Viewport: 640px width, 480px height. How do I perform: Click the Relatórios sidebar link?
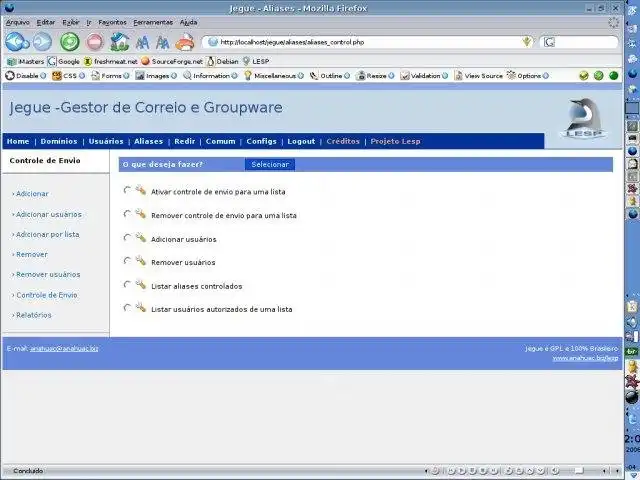click(x=33, y=315)
